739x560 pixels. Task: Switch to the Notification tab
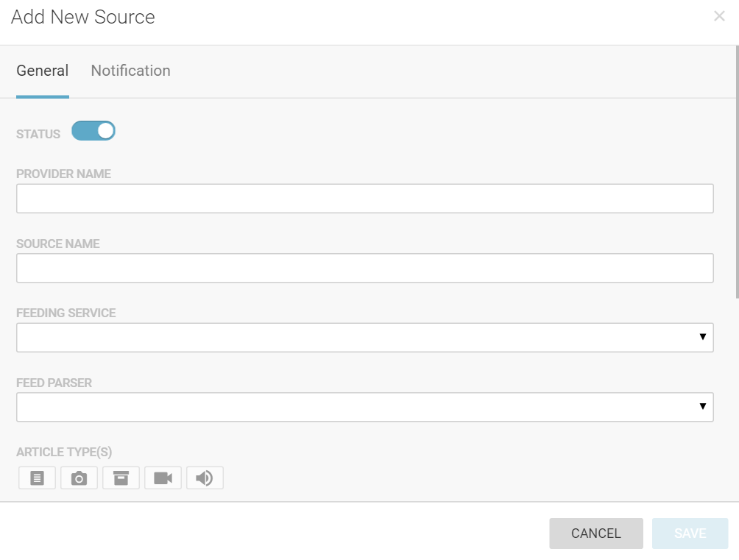click(x=130, y=71)
